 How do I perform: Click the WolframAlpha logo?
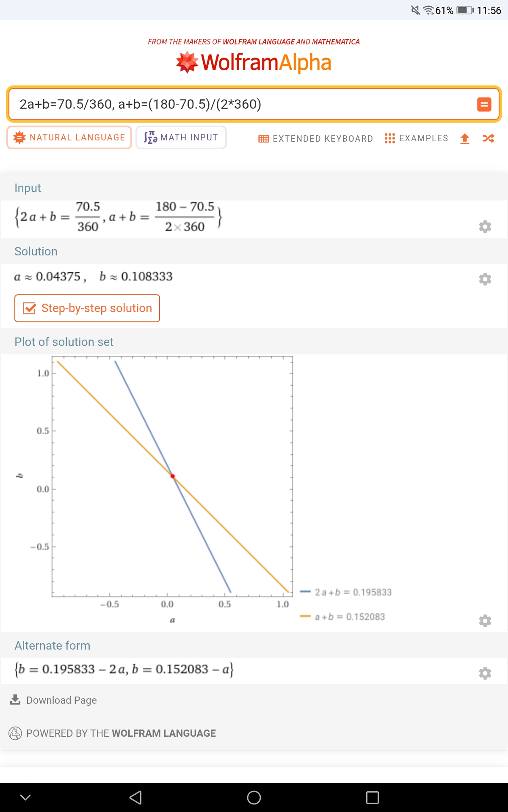click(x=254, y=62)
